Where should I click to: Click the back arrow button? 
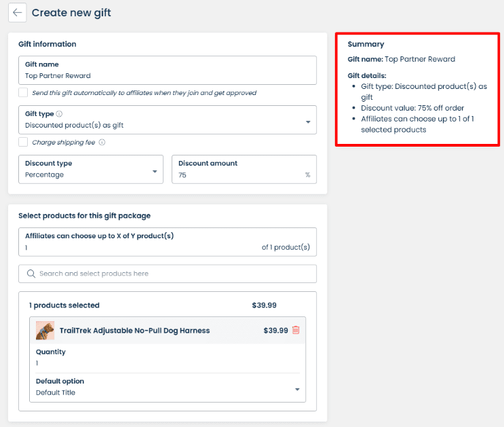pos(17,12)
